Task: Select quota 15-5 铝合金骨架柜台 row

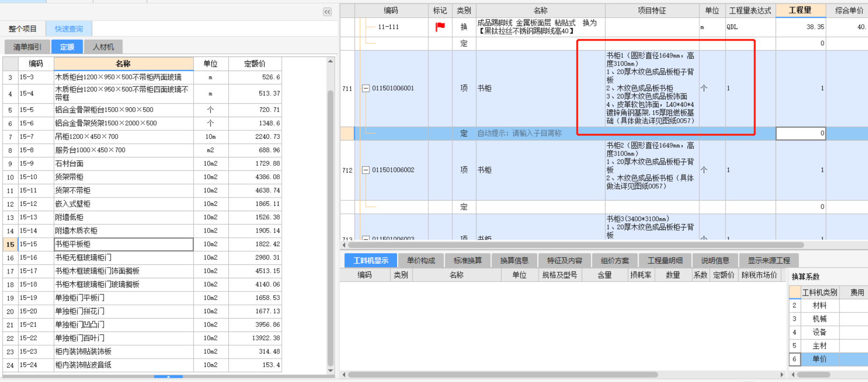Action: click(124, 110)
